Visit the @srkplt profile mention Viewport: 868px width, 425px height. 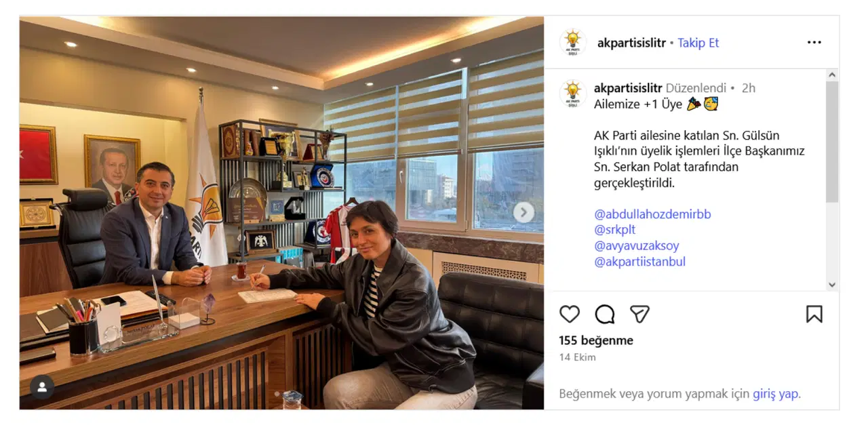point(614,230)
